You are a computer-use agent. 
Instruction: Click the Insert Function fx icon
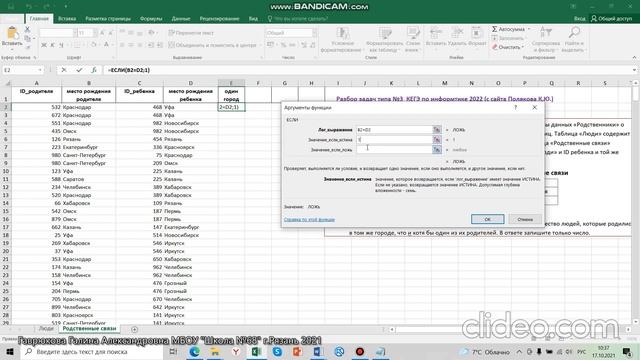coord(93,70)
